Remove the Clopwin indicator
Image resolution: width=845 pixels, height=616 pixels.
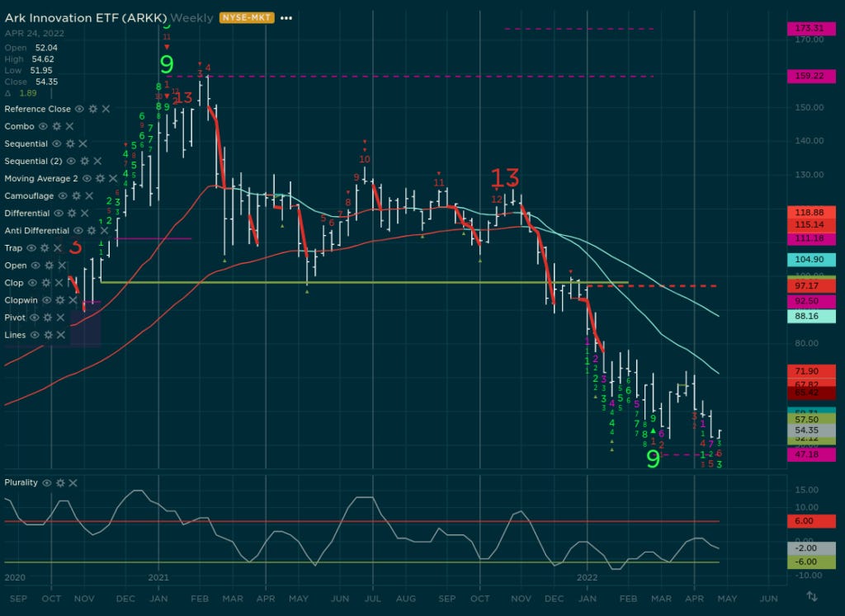pos(73,300)
